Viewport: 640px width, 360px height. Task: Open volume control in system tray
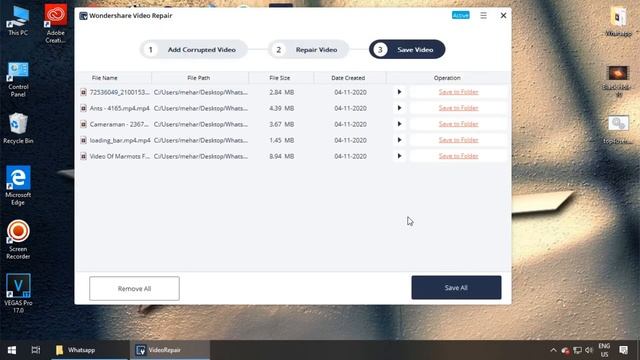pos(589,350)
